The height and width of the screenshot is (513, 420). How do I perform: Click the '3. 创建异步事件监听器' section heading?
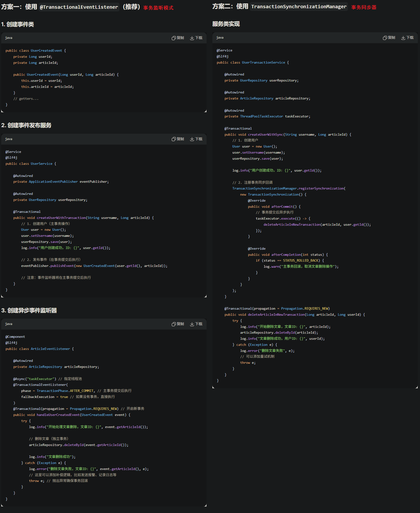29,311
